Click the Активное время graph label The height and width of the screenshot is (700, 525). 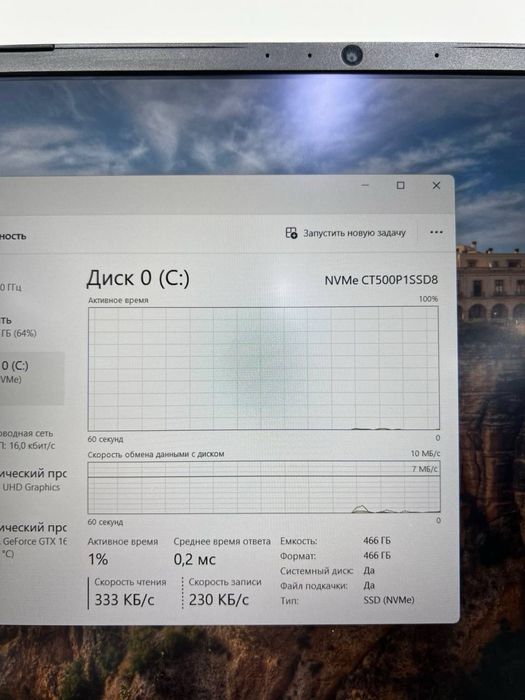point(118,300)
